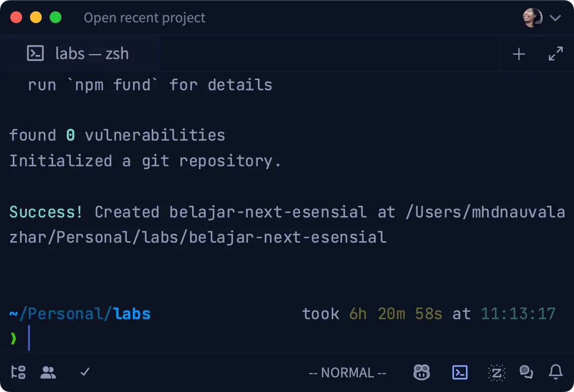Add a new terminal with the plus button

(518, 54)
